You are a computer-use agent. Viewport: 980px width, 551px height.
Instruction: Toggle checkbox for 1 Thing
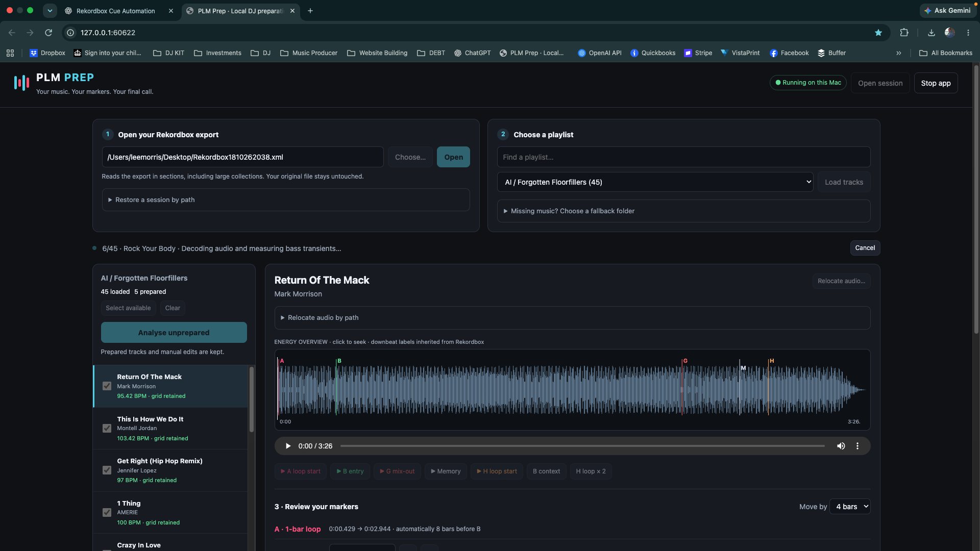click(x=107, y=513)
